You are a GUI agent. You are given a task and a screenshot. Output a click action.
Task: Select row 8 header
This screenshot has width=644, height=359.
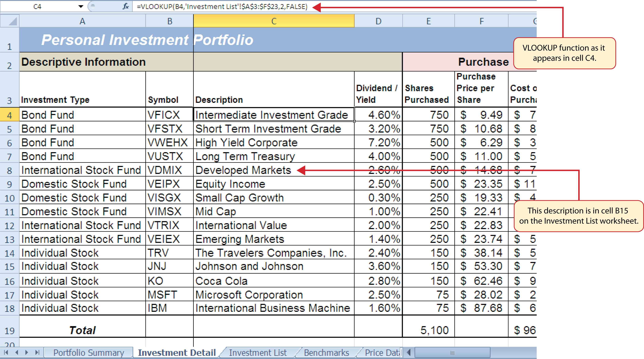tap(10, 170)
